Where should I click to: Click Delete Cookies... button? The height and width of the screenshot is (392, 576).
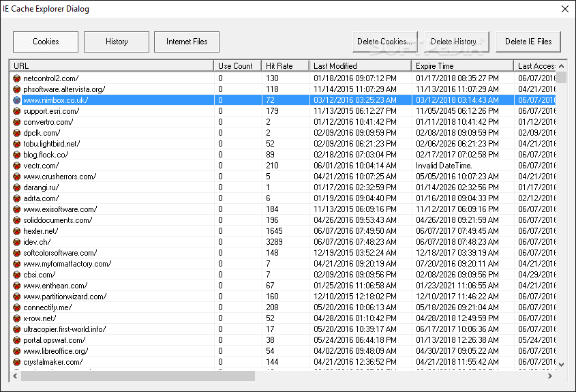(x=384, y=42)
